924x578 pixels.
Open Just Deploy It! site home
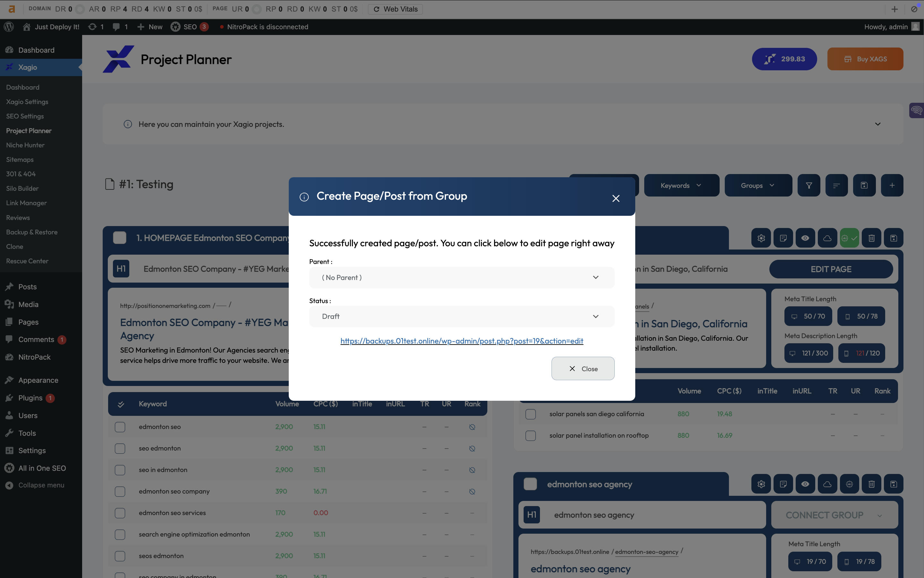51,27
